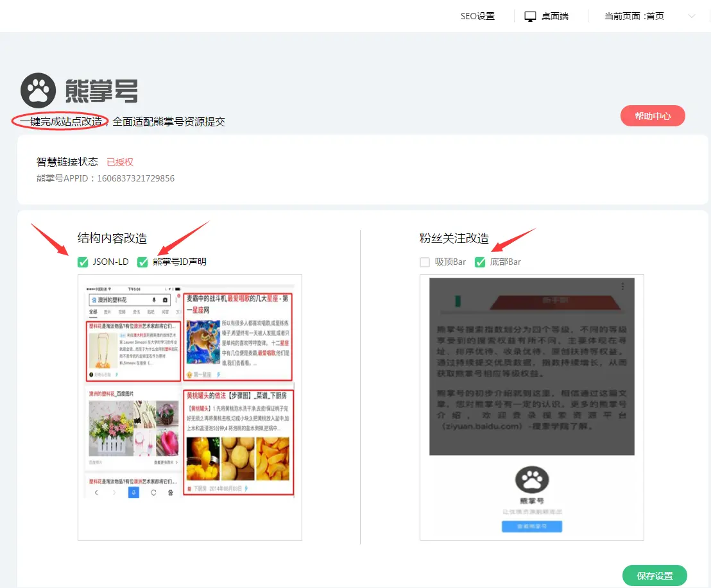
Task: Click the camera icon in preview search bar
Action: click(165, 299)
